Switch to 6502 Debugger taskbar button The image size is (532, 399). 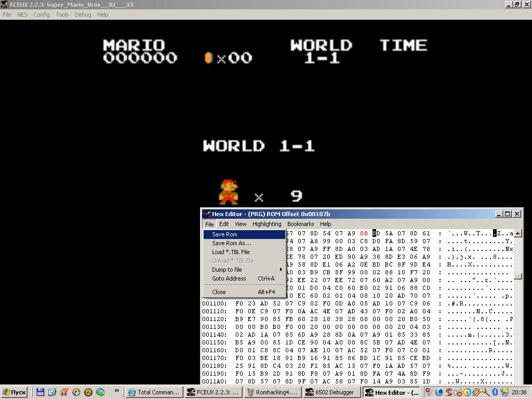[332, 392]
